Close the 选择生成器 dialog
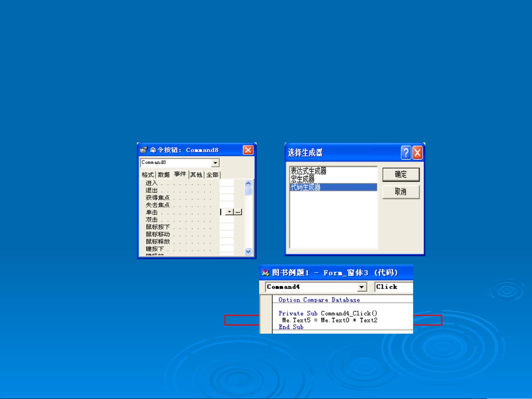The width and height of the screenshot is (532, 399). pos(418,152)
